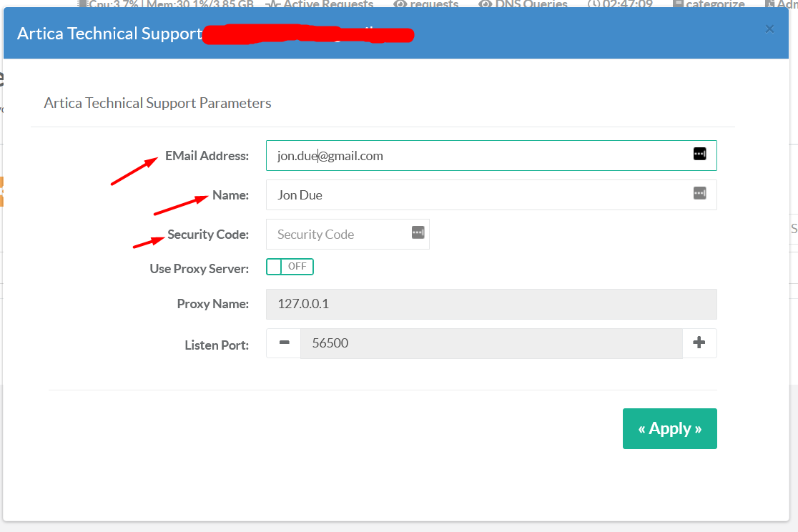Image resolution: width=798 pixels, height=532 pixels.
Task: Toggle the Use Proxy Server switch
Action: coord(290,267)
